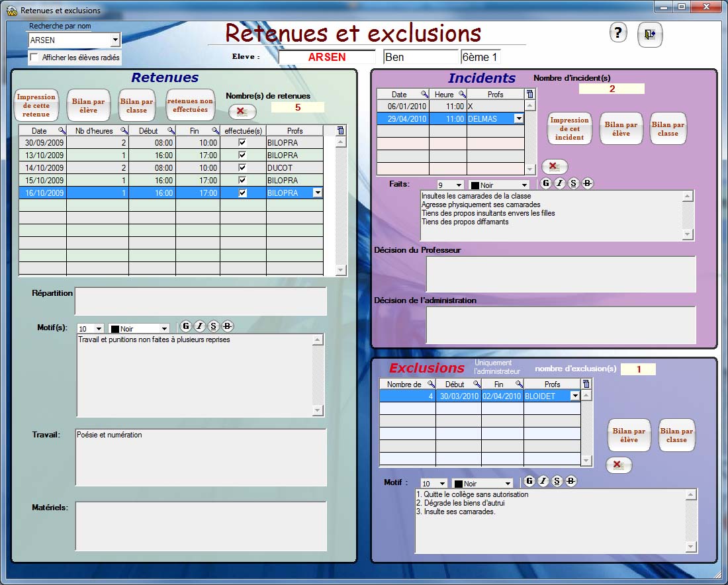728x585 pixels.
Task: Click the red X delete button under Retenues count
Action: (242, 111)
